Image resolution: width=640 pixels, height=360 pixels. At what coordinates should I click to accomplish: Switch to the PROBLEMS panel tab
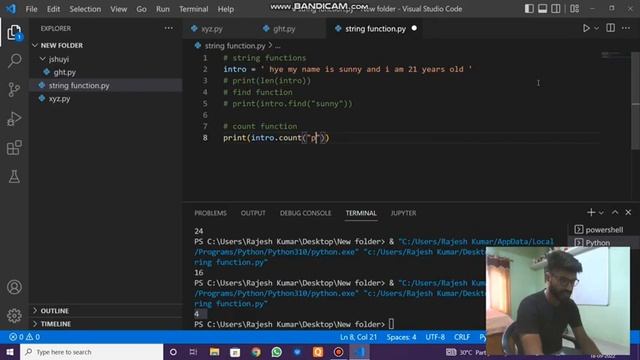click(210, 213)
